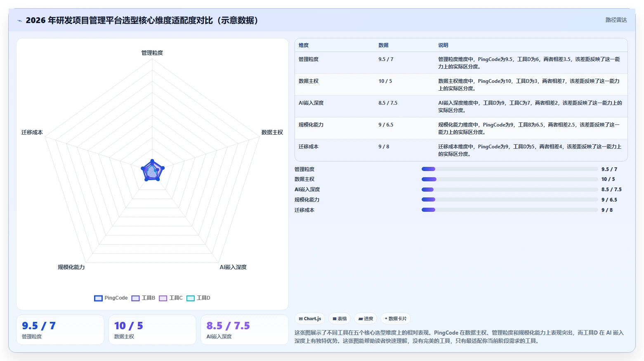Click the 9 / 8 progress value label
Image resolution: width=644 pixels, height=361 pixels.
click(607, 210)
